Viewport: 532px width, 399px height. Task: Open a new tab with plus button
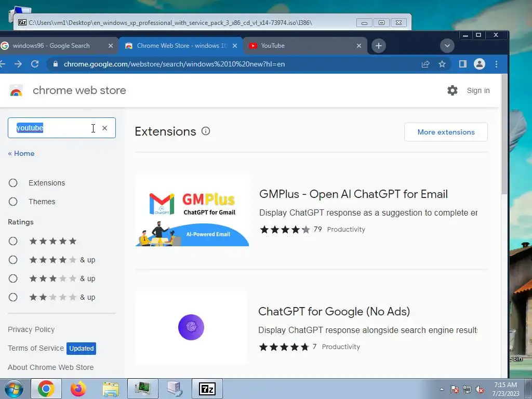coord(379,46)
